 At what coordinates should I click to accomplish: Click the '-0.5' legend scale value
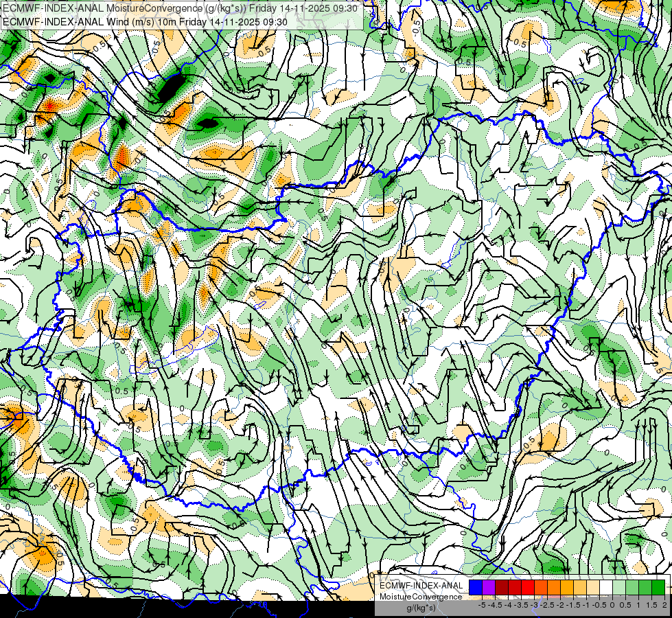599,605
